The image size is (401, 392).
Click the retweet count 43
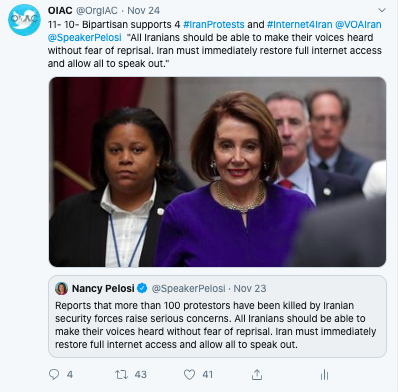click(x=140, y=375)
